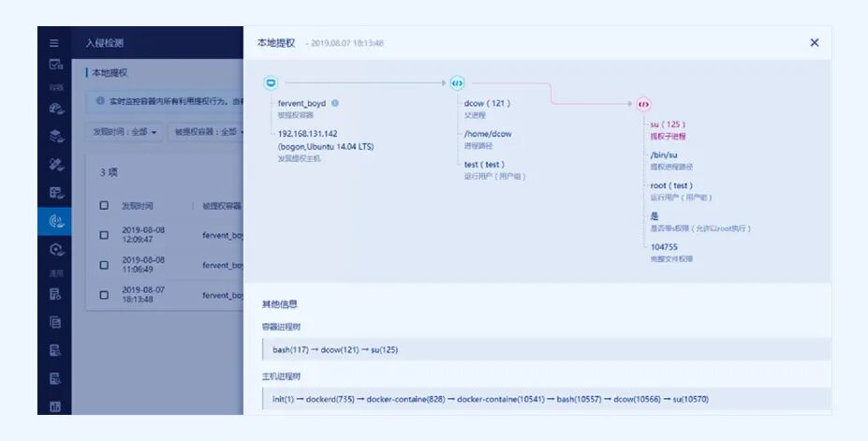Open the document-with-gear icon in the sidebar
868x441 pixels.
[x=55, y=294]
